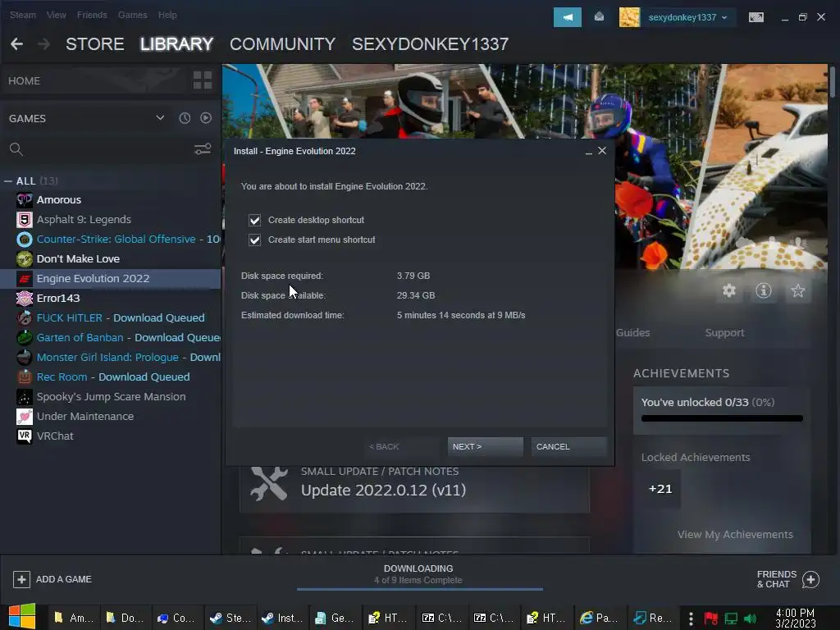Click NEXT in the install dialog
The image size is (840, 630).
[485, 447]
